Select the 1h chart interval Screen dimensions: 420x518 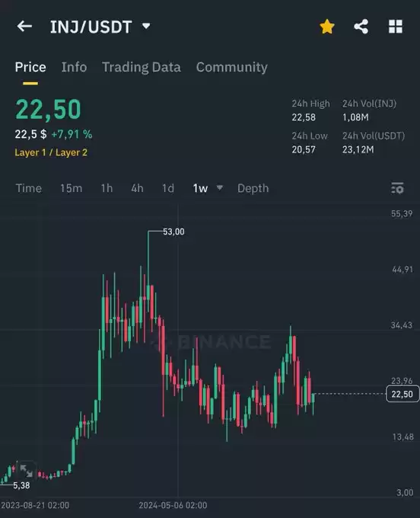(x=107, y=188)
